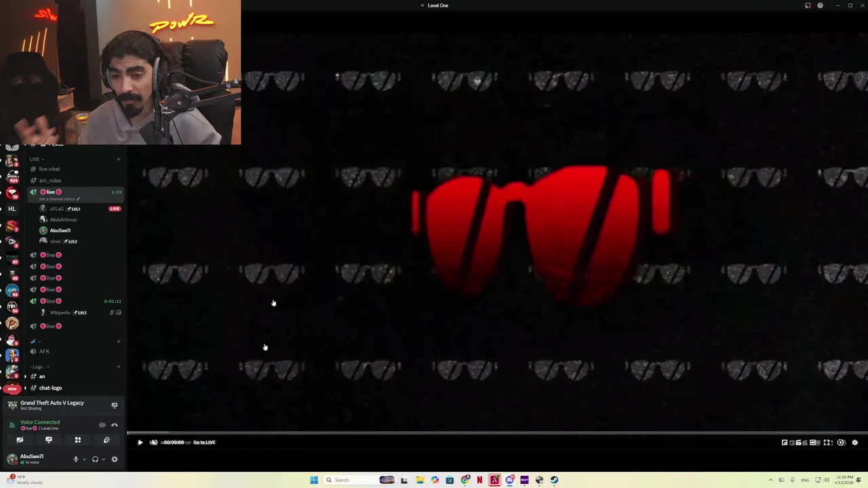Click the AbuSwe7l user profile in bottom panel
The height and width of the screenshot is (488, 868).
coord(26,459)
